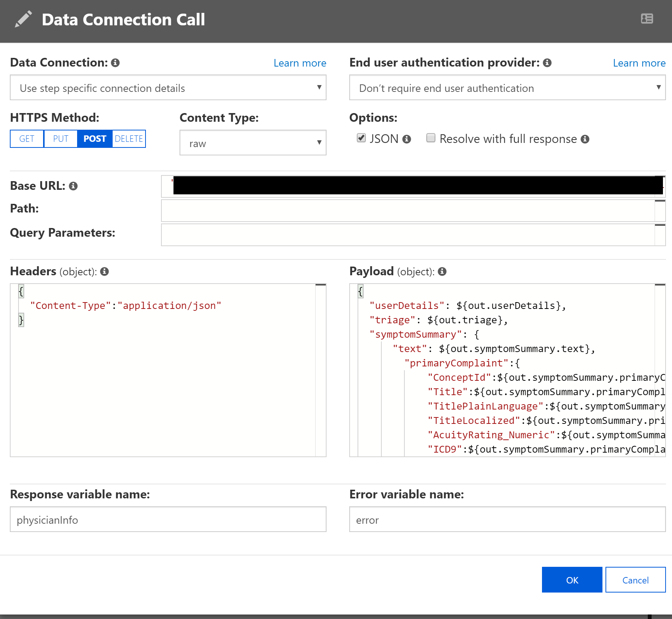Click the "TitleLocalized" line in Payload
This screenshot has height=619, width=672.
pos(546,420)
